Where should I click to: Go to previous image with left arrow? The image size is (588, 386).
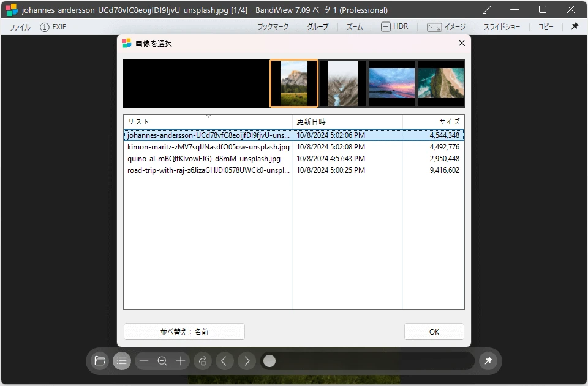pos(224,361)
